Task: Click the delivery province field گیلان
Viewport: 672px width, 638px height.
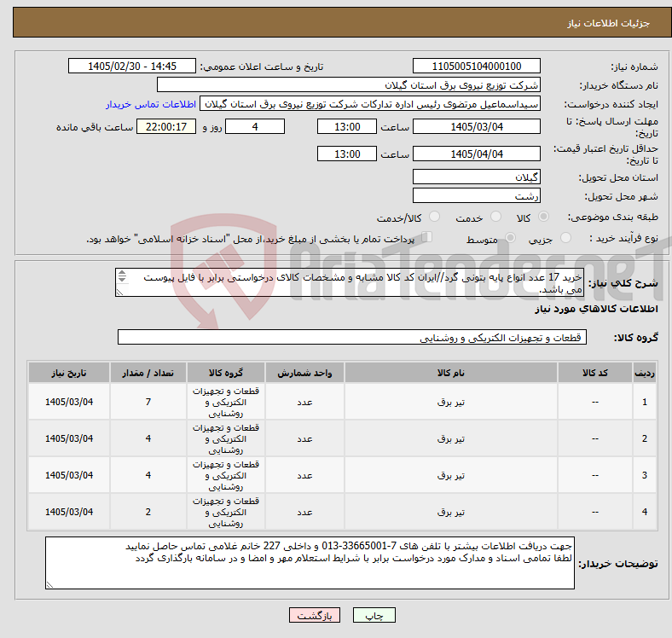Action: [x=476, y=177]
